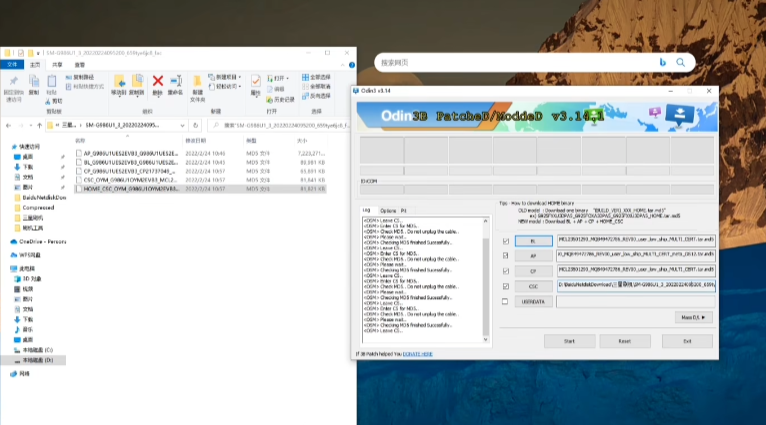Screen dimensions: 766x425
Task: Click Pin to Quick access icon
Action: pos(14,82)
